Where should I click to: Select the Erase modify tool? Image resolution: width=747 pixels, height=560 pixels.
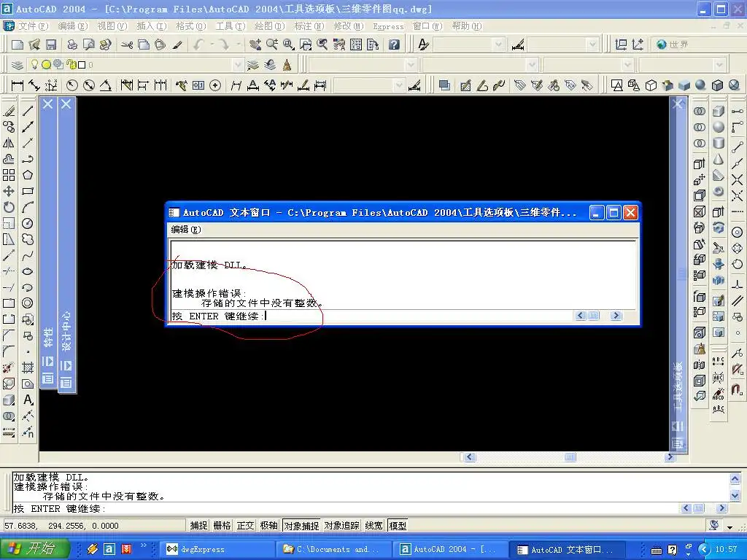coord(9,111)
